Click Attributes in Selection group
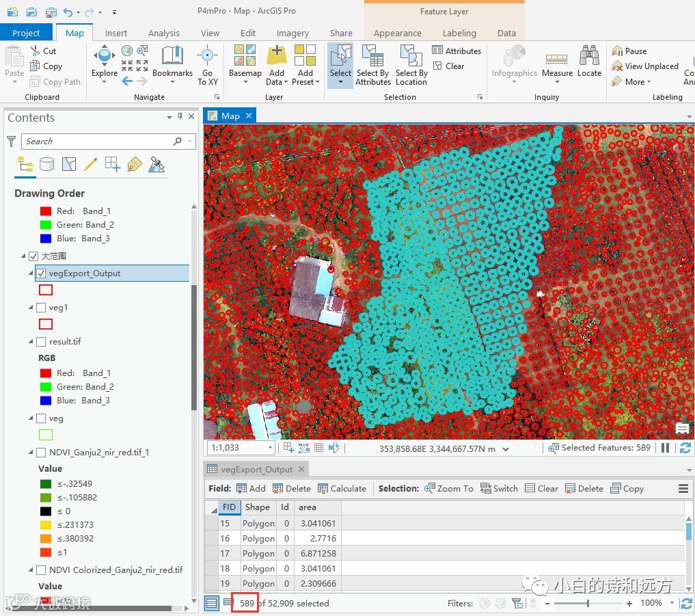The image size is (695, 616). click(456, 51)
